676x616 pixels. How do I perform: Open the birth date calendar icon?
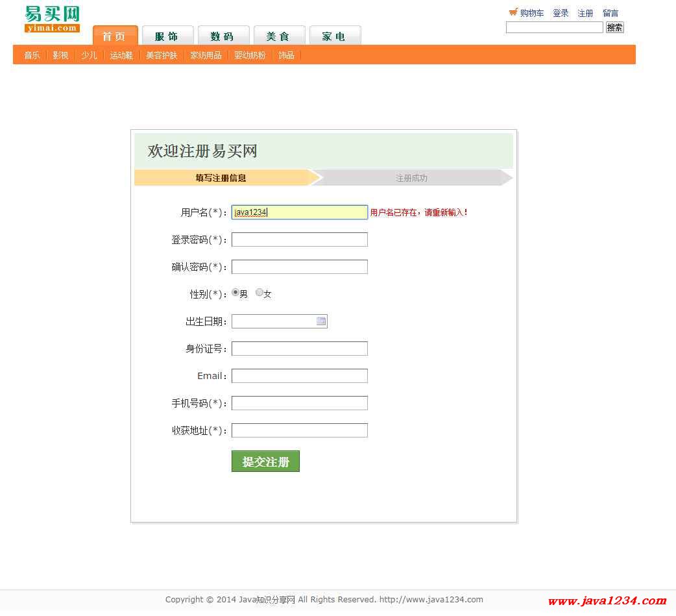[x=320, y=321]
